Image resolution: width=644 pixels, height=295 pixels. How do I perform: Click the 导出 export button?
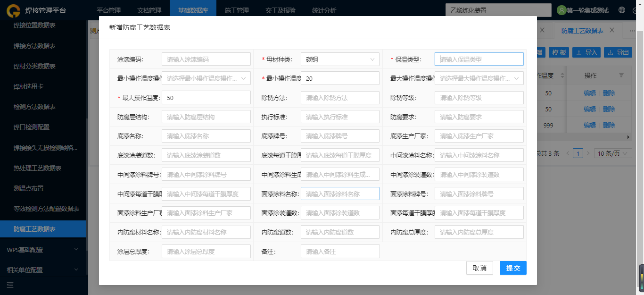coord(617,52)
